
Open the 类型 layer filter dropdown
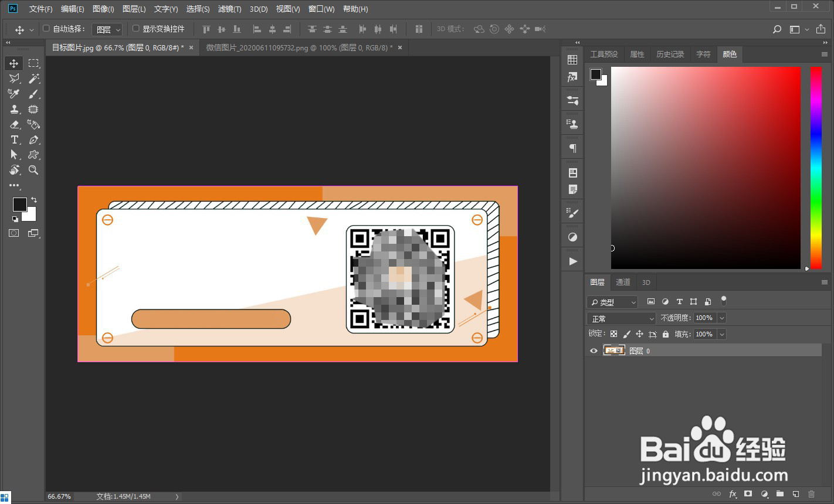pyautogui.click(x=612, y=302)
